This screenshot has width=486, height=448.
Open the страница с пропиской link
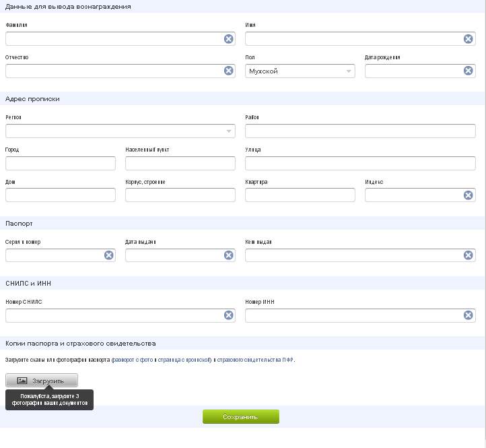185,360
